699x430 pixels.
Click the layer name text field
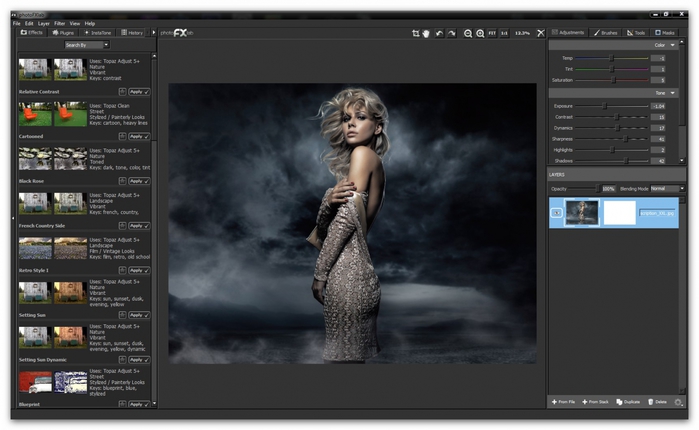coord(657,213)
